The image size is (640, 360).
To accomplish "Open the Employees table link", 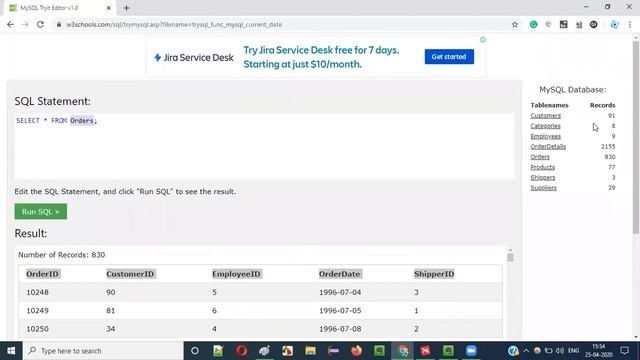I will tap(545, 136).
